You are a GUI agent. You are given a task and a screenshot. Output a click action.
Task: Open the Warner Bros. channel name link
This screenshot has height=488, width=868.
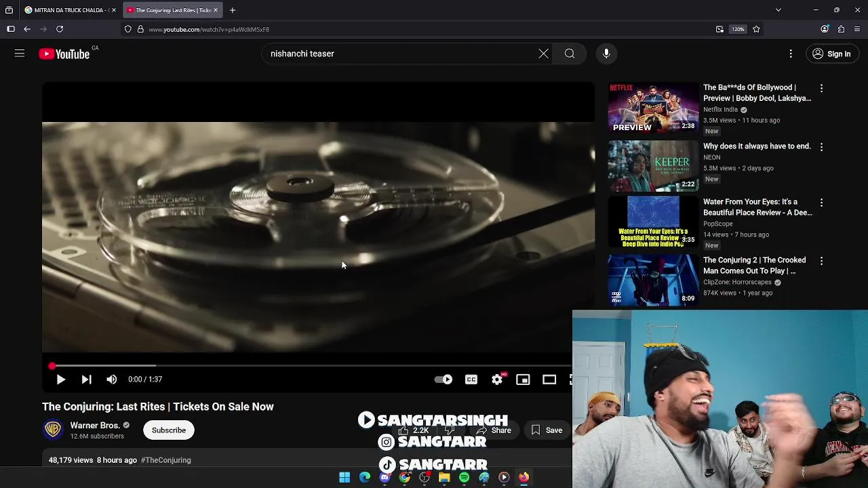(95, 425)
